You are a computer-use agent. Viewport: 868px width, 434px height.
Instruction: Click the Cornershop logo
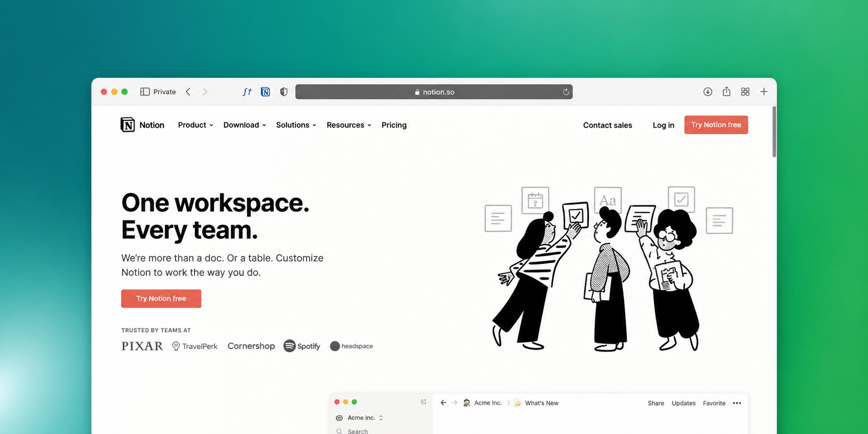(x=251, y=346)
